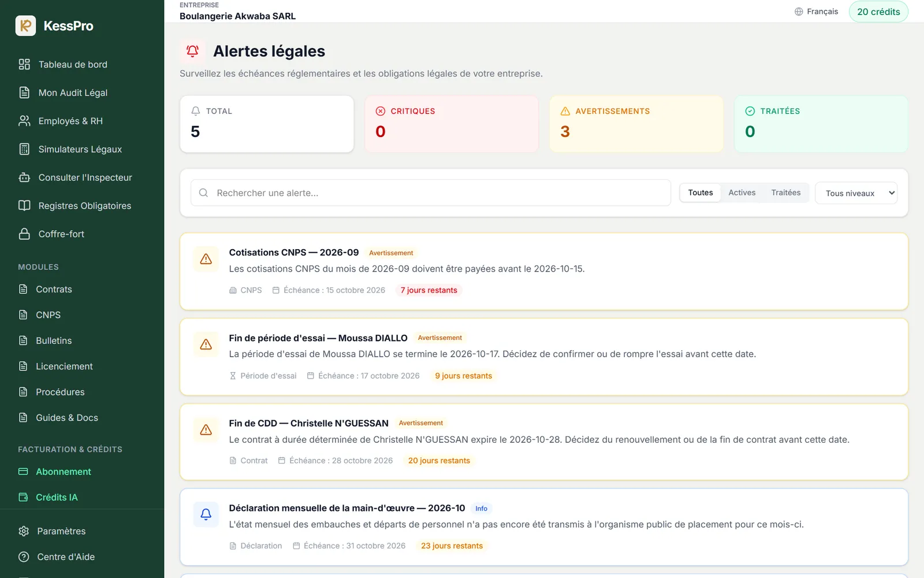Open Mon Audit Légal document icon

(24, 92)
